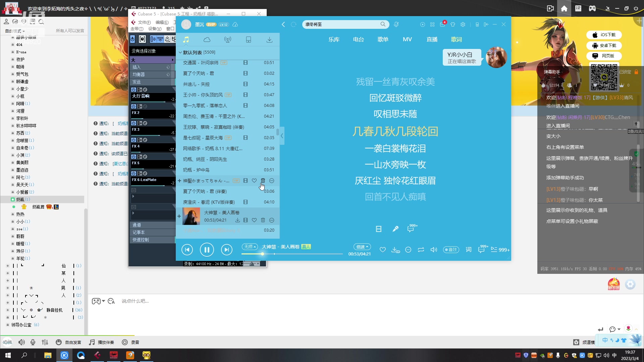Viewport: 644px width, 362px height.
Task: Open MV film icon under lyrics
Action: [x=379, y=229]
